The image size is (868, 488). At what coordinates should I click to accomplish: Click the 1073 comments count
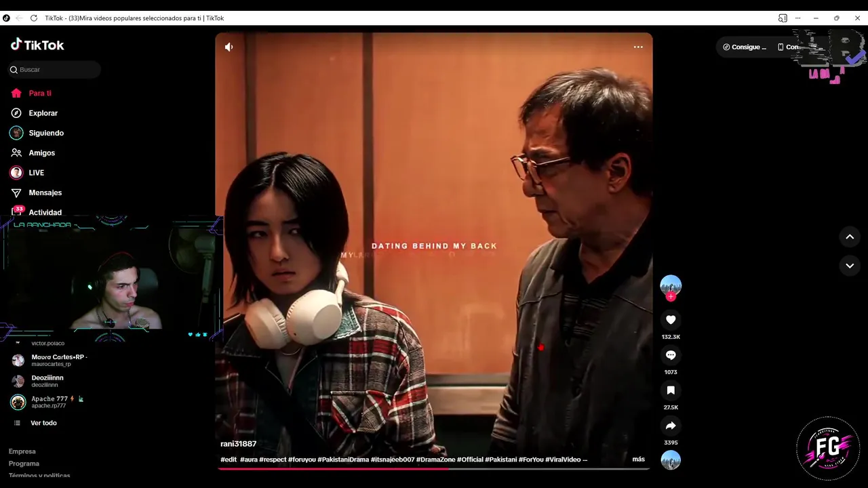click(671, 372)
